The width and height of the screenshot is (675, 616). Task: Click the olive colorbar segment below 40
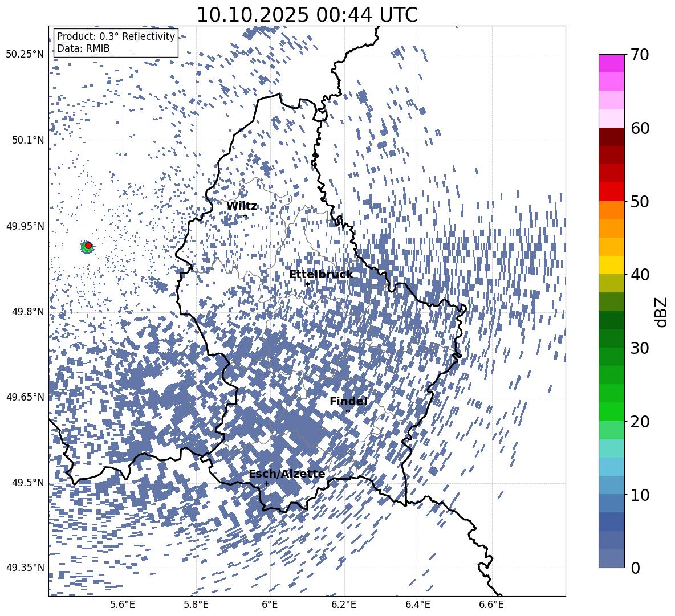click(x=611, y=283)
